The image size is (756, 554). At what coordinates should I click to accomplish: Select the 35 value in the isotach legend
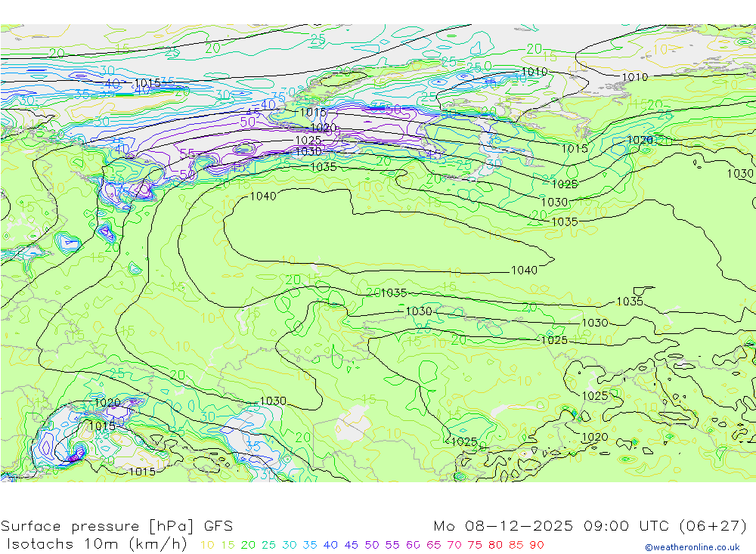click(310, 545)
